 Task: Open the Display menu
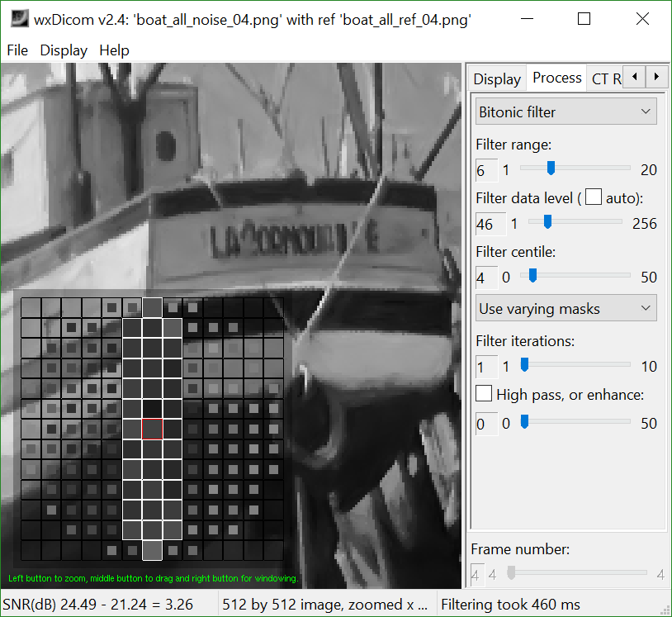64,50
